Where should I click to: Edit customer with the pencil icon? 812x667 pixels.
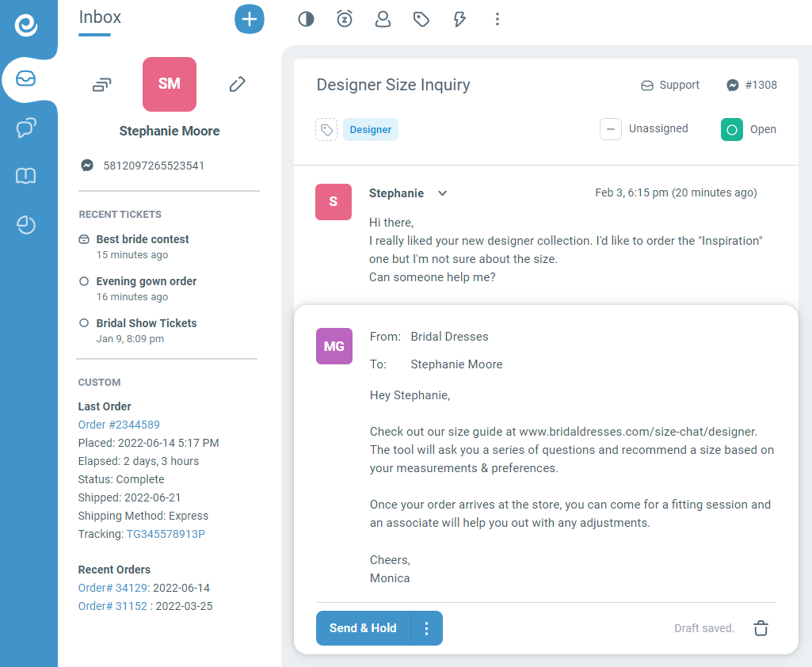237,84
